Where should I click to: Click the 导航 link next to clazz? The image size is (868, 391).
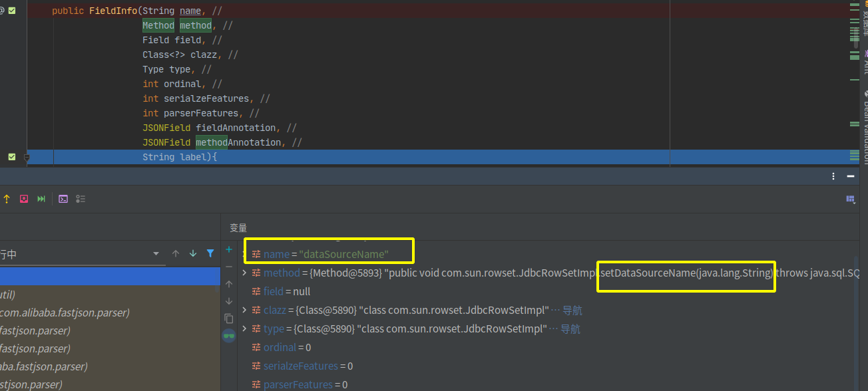tap(572, 311)
